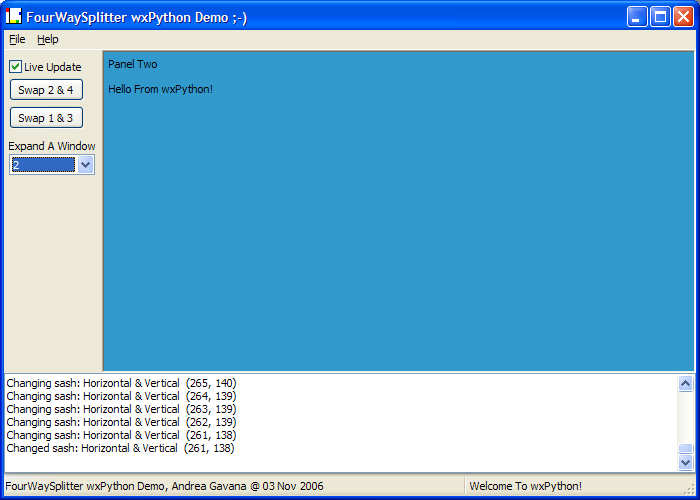Maximize the FourWaySplitter demo window
The image size is (700, 500).
[660, 16]
